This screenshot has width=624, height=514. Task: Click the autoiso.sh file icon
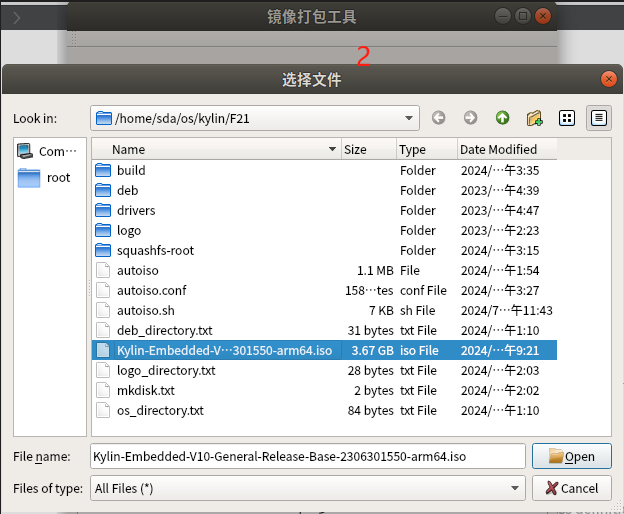click(x=103, y=310)
